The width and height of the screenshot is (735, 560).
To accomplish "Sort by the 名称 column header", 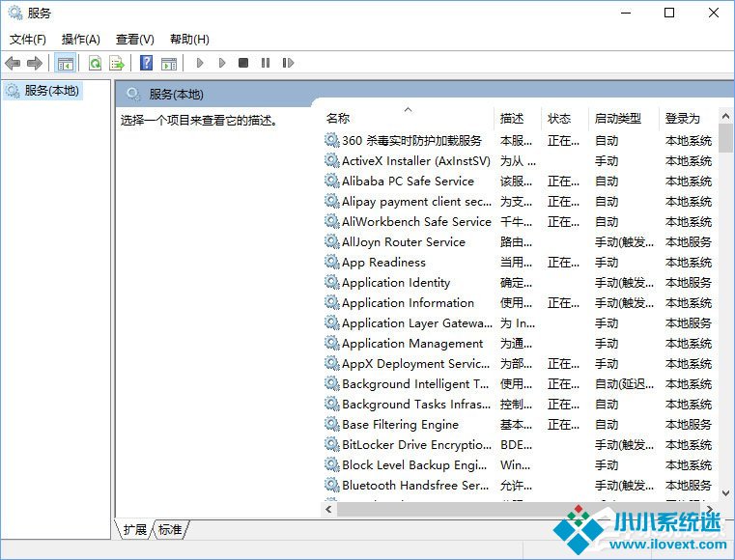I will tap(338, 118).
